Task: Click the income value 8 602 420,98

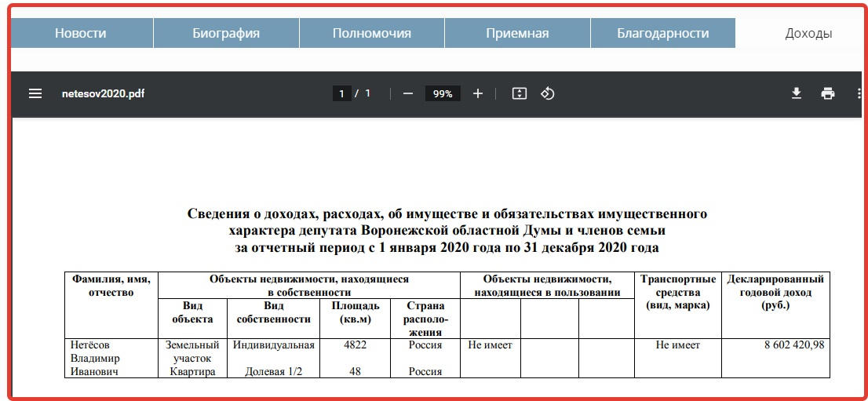Action: [794, 345]
